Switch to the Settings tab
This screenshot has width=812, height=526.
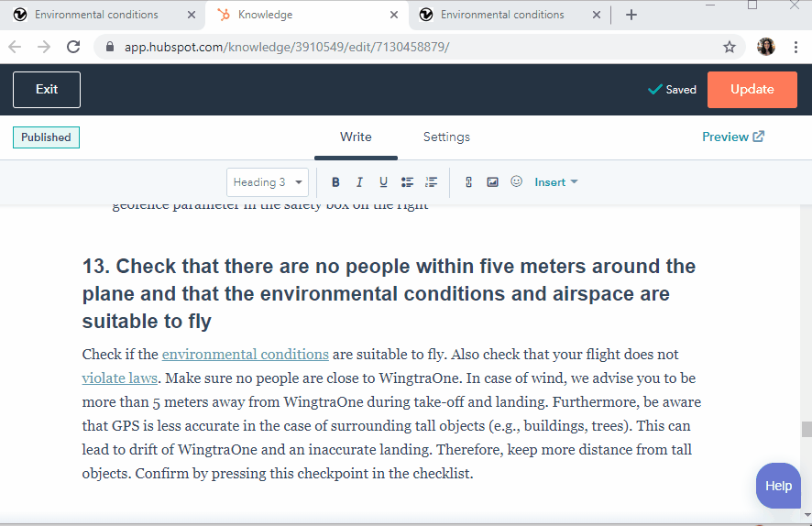[x=446, y=137]
